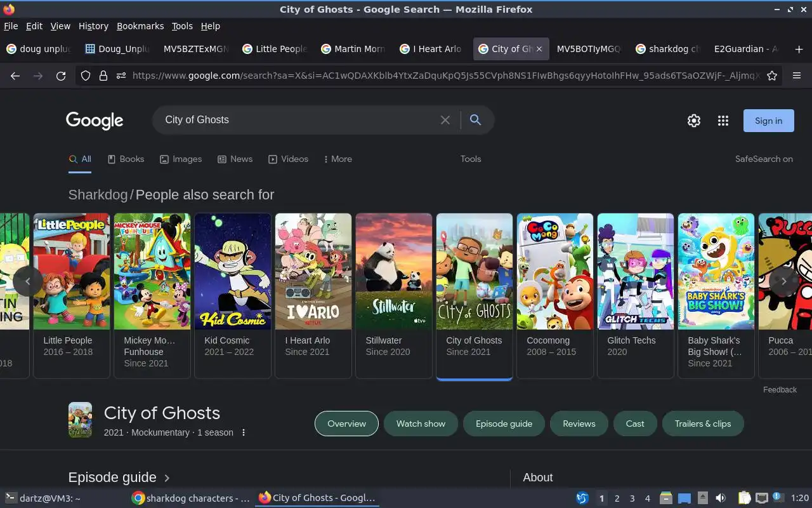Image resolution: width=812 pixels, height=508 pixels.
Task: Open City of Ghosts more options dots
Action: coord(243,432)
